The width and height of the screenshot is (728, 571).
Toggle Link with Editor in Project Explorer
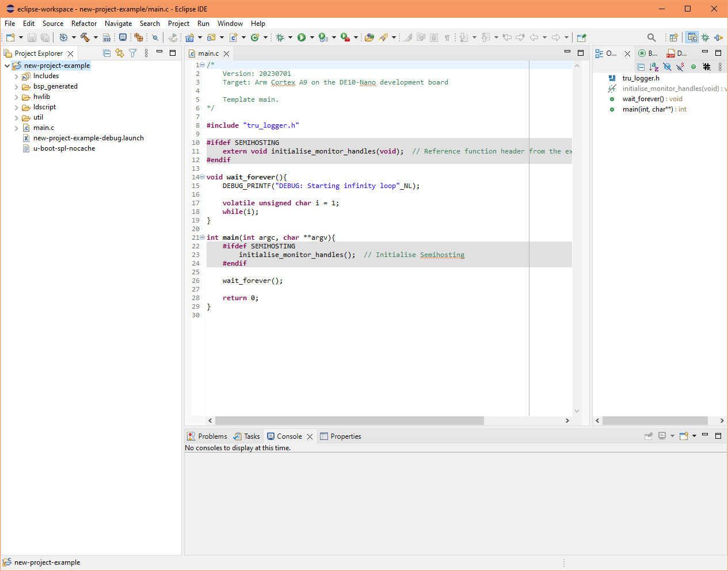point(120,53)
